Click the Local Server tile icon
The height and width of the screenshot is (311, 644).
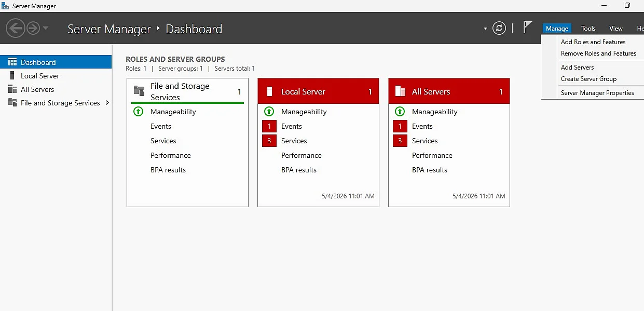pyautogui.click(x=269, y=91)
